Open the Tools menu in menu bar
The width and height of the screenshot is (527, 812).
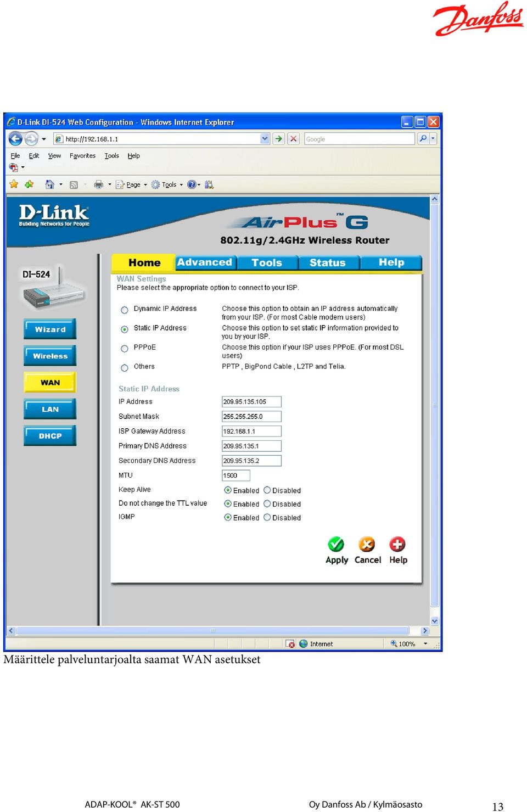(111, 156)
